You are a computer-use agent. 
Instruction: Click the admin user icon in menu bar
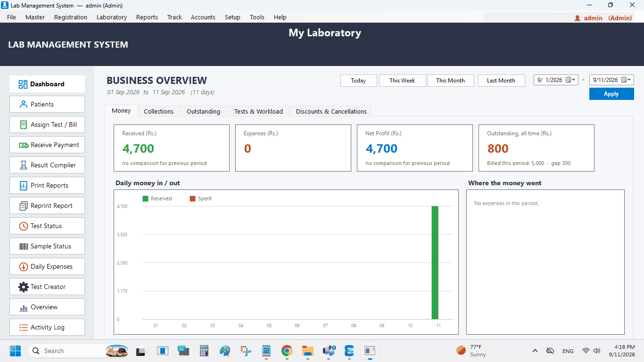578,18
